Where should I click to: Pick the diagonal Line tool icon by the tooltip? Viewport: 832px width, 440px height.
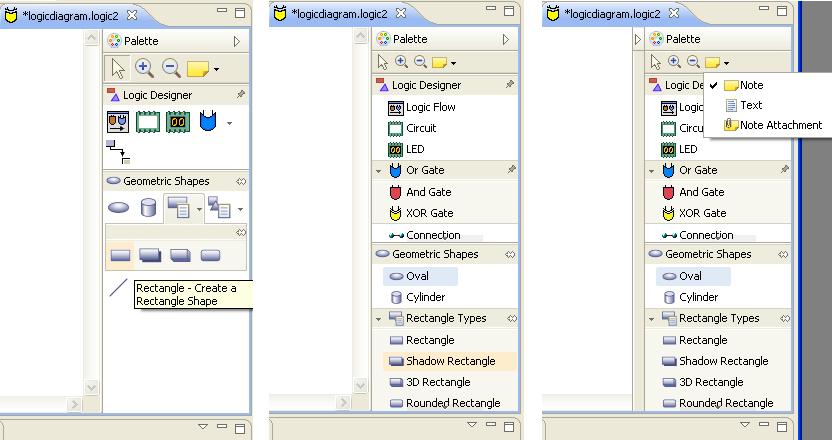[118, 287]
